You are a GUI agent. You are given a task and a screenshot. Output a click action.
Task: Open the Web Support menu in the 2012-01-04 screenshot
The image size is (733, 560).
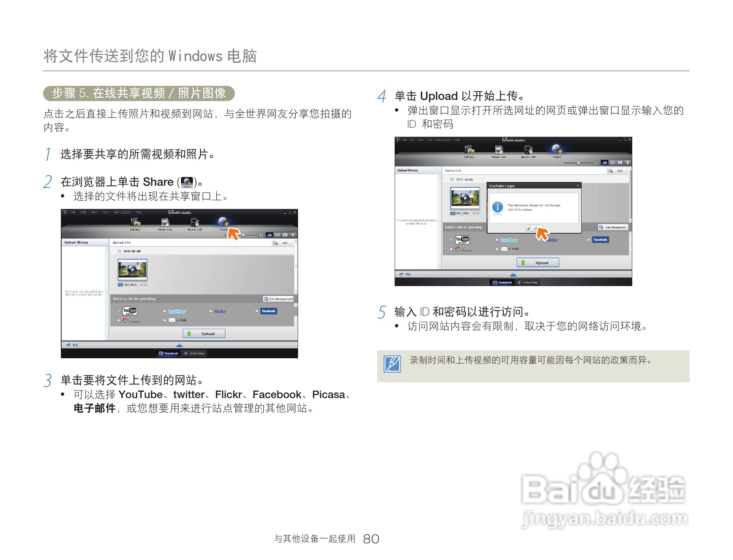122,212
